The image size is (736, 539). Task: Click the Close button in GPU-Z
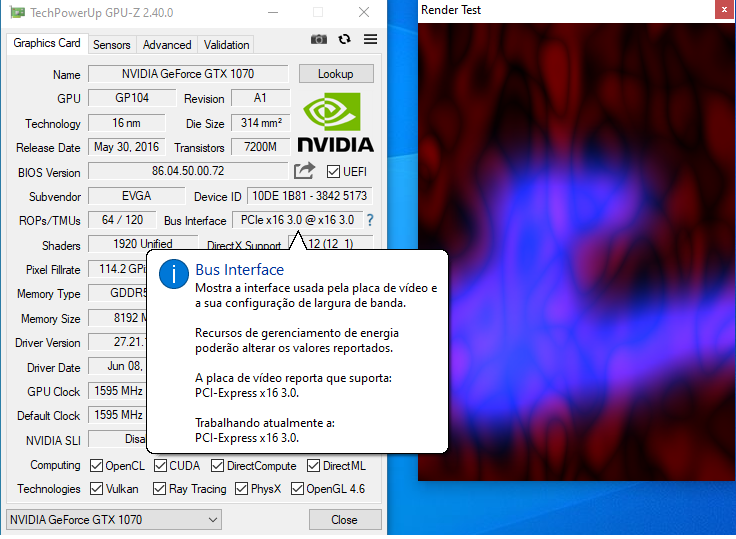coord(345,520)
